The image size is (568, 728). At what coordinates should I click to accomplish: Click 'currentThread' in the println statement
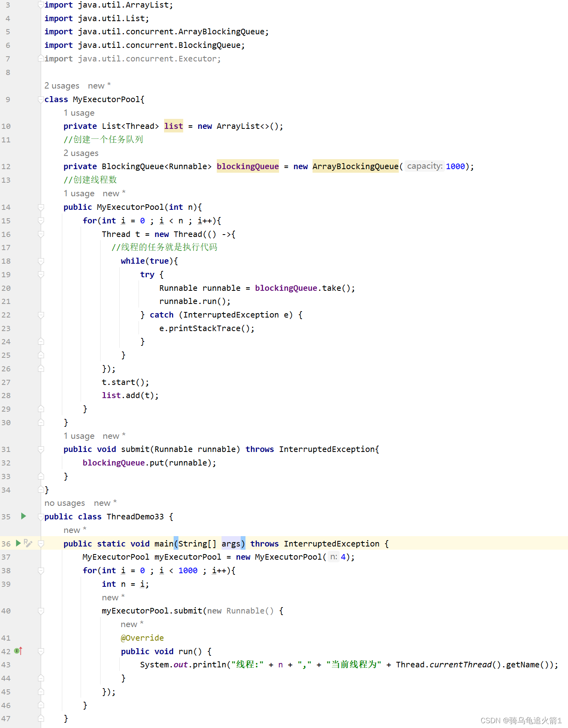[461, 665]
